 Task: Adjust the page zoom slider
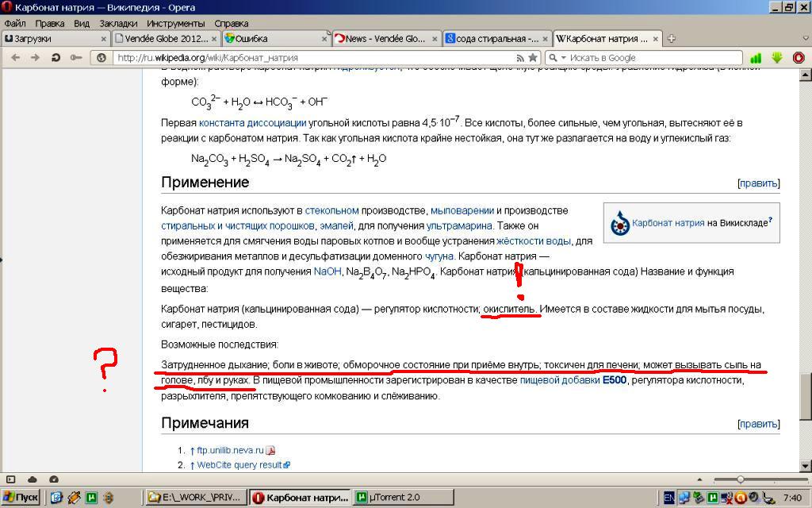coord(740,479)
